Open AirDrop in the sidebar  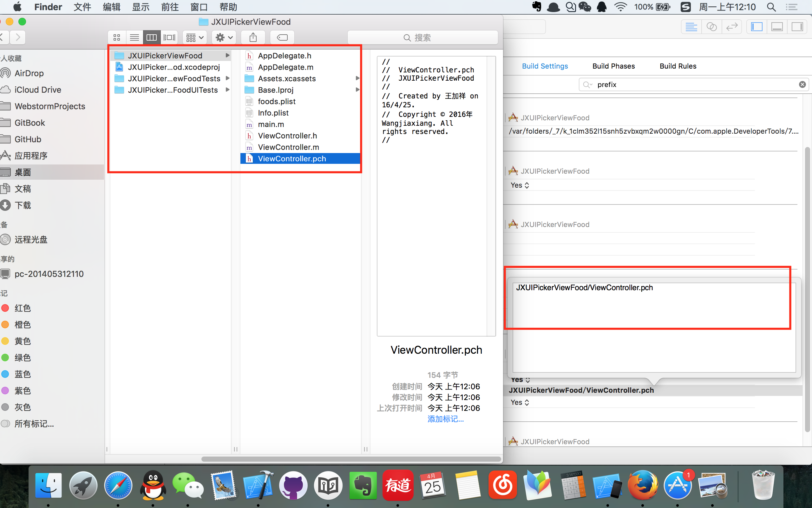pyautogui.click(x=29, y=73)
